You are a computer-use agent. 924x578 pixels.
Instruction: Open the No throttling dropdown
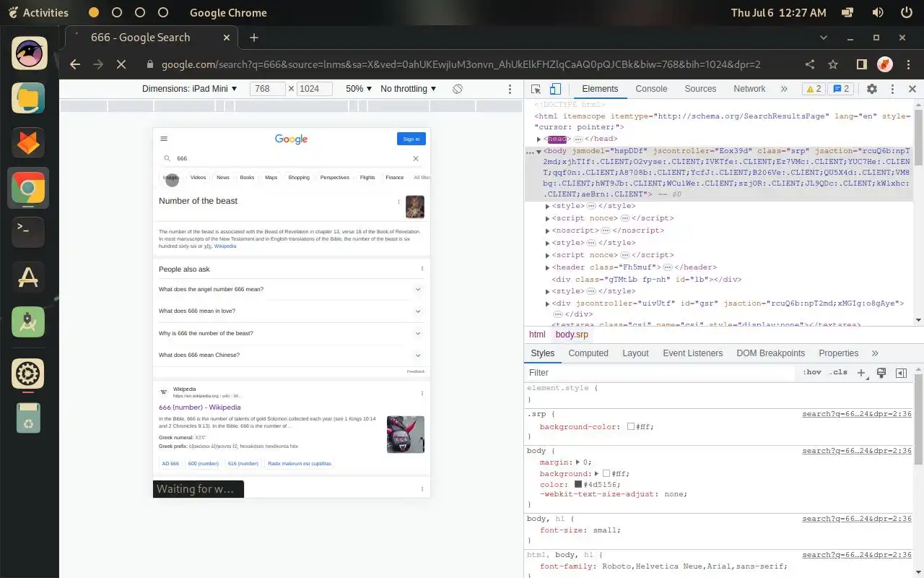[x=409, y=89]
